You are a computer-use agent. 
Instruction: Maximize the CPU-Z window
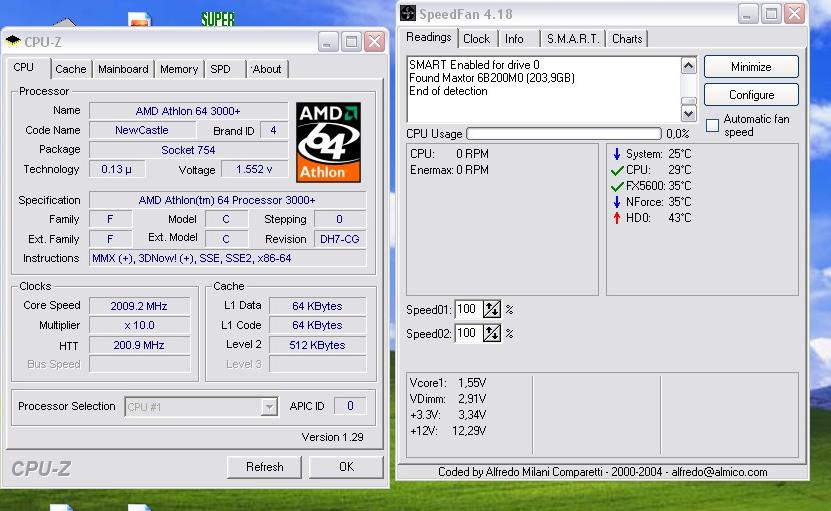pyautogui.click(x=351, y=41)
